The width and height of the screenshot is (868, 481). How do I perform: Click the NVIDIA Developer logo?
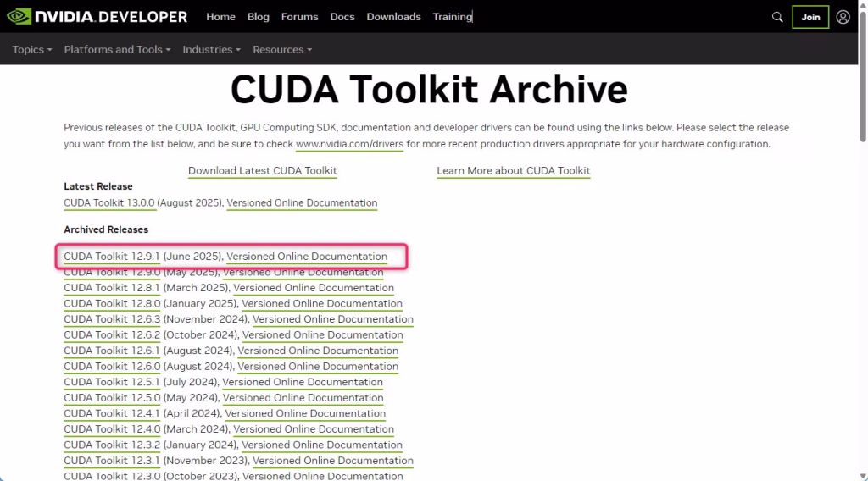(97, 17)
